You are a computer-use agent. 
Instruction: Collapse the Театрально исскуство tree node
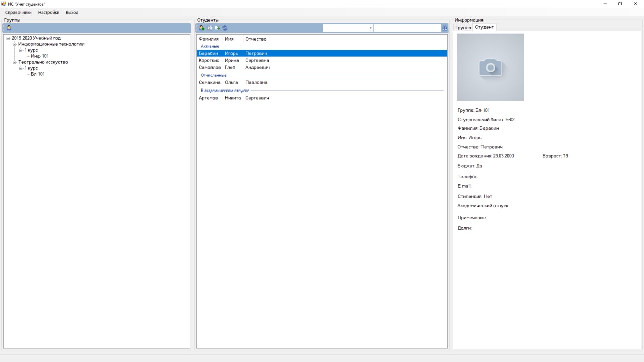click(x=15, y=62)
